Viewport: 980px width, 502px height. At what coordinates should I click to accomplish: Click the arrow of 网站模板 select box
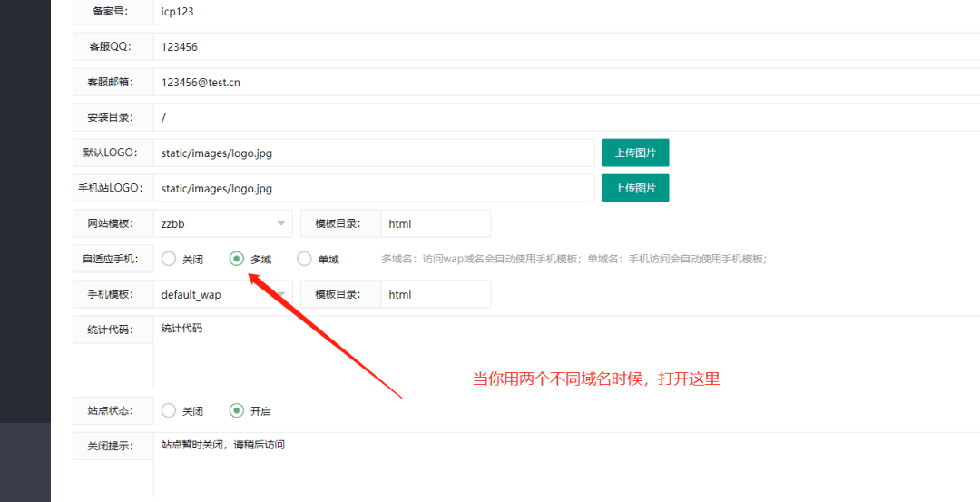click(280, 223)
